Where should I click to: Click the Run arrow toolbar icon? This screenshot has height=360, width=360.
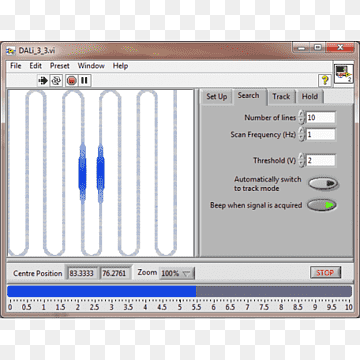(43, 80)
